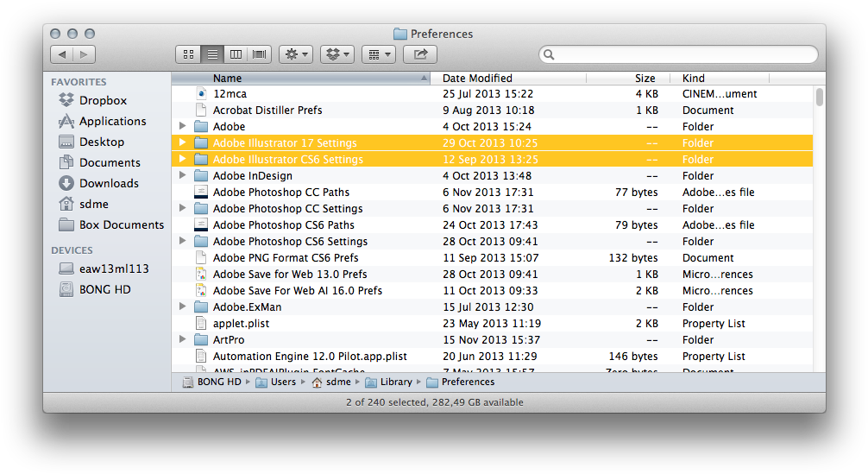Click BONG HD in path bar
Viewport: 868px width, 474px height.
[x=212, y=382]
